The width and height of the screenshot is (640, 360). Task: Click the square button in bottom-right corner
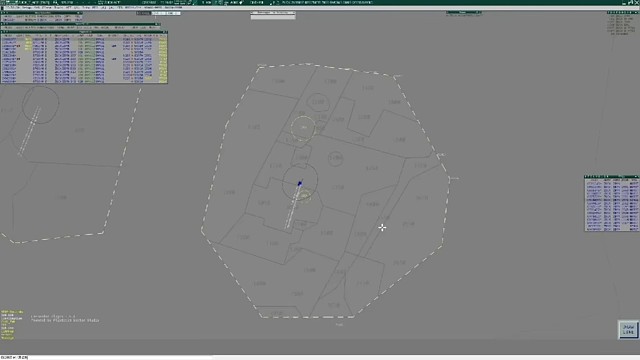(x=628, y=329)
